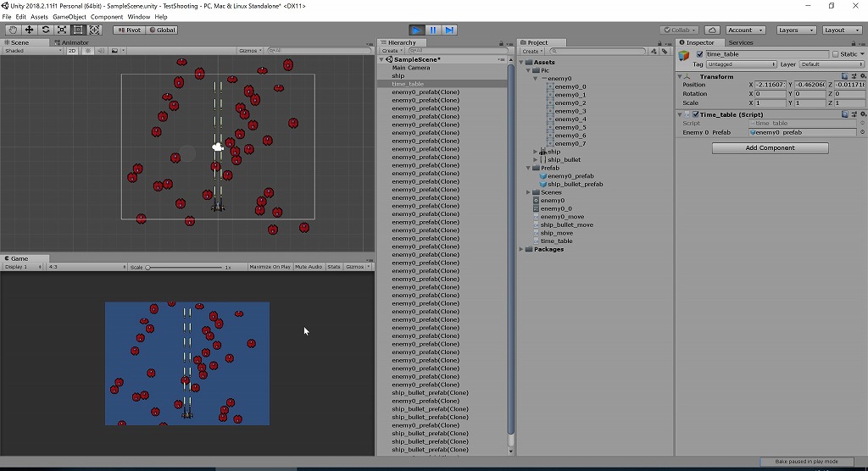Click the Inspector panel lock icon
The image size is (868, 471).
click(x=853, y=43)
